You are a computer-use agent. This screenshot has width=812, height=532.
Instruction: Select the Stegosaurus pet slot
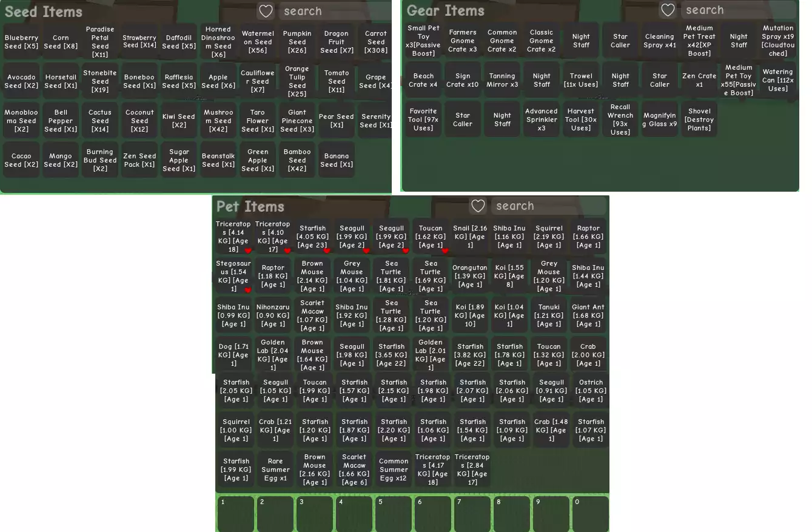coord(233,276)
